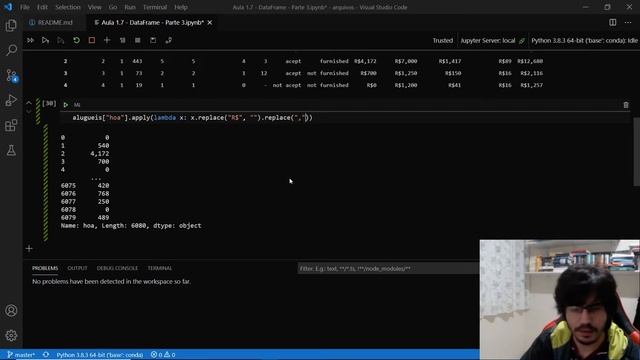Open the Explorer view in activity bar
Screen dimensions: 640x360
tap(11, 26)
